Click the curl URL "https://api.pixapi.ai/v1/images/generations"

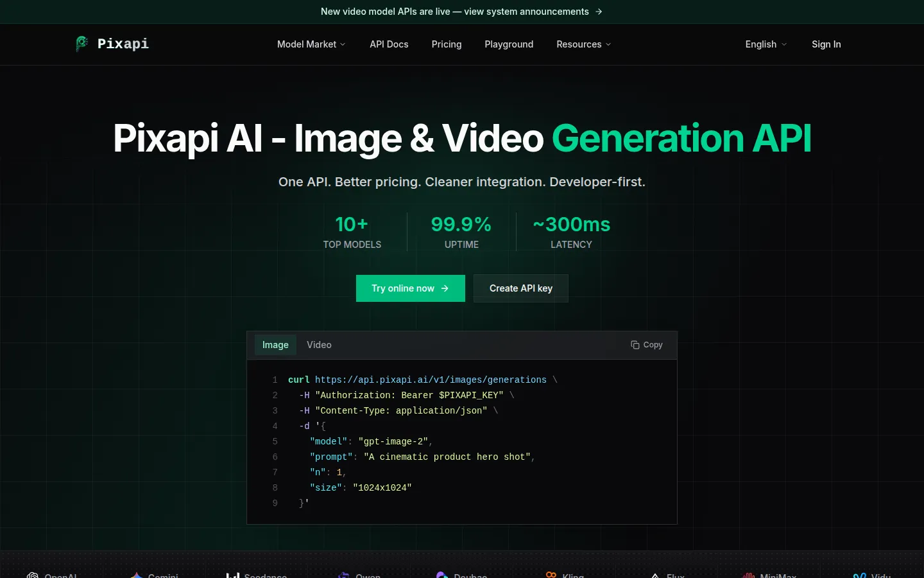coord(431,380)
